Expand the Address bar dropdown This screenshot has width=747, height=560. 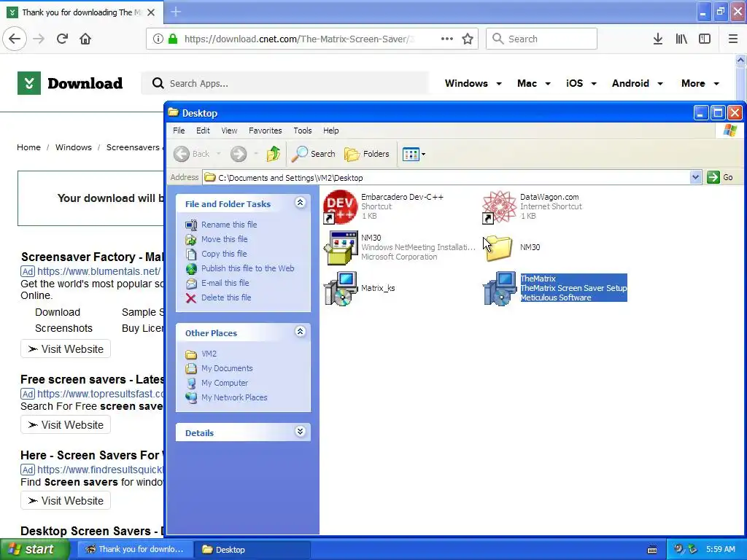[695, 178]
